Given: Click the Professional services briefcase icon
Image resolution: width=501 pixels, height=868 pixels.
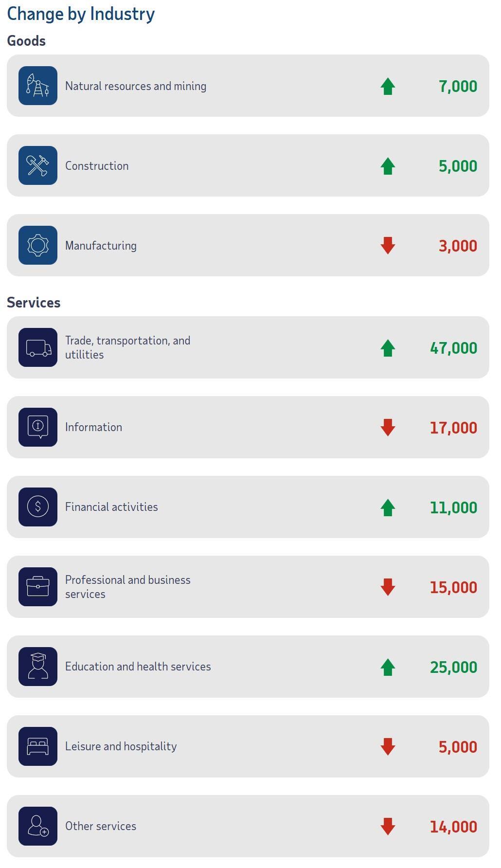Looking at the screenshot, I should click(38, 587).
